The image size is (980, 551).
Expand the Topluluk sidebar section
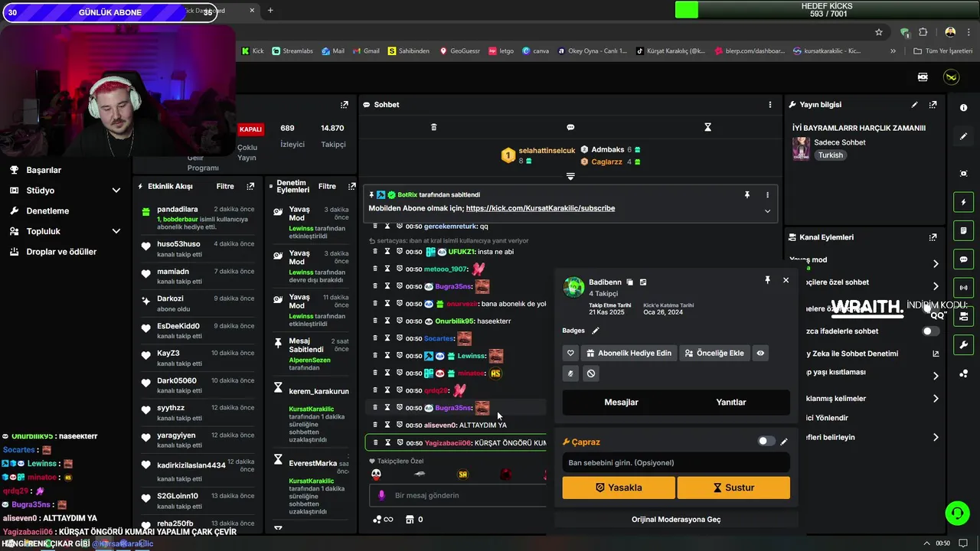pos(116,231)
